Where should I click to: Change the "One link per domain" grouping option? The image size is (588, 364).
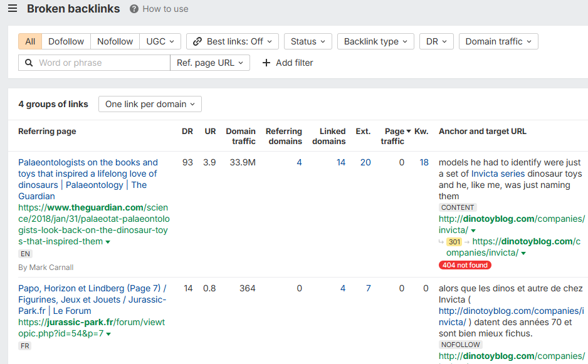tap(150, 104)
